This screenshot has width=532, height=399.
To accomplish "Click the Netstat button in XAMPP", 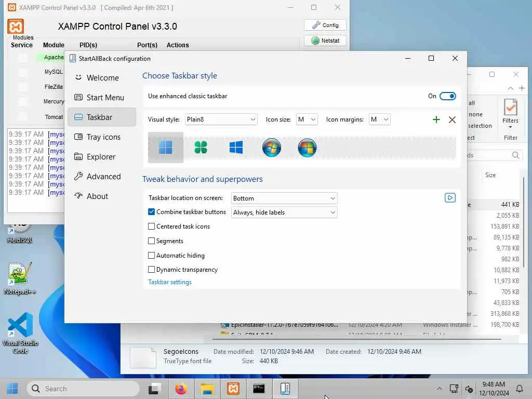I will click(325, 41).
